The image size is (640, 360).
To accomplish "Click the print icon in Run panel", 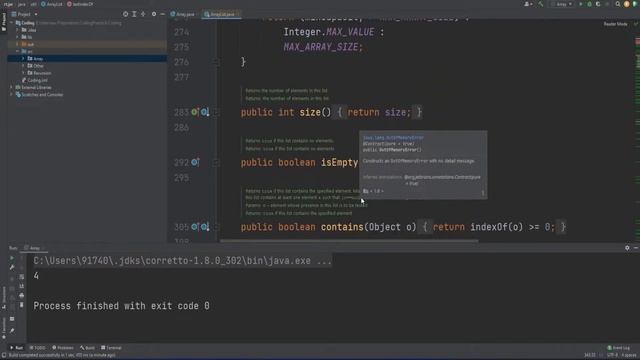I will pos(22,295).
